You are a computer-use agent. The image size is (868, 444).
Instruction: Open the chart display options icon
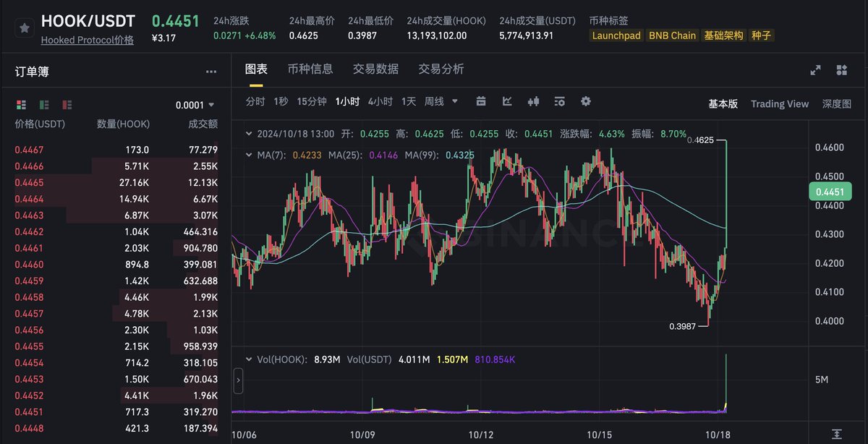(559, 101)
